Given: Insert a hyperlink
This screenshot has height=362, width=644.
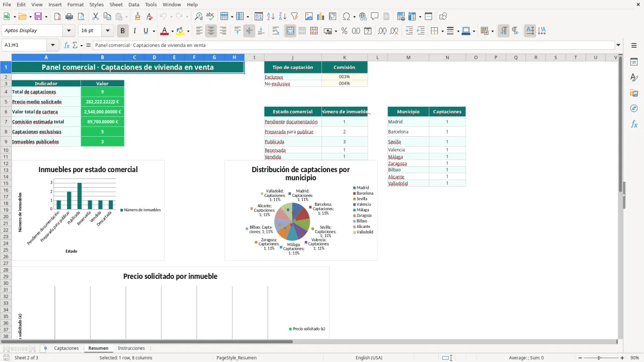Looking at the screenshot, I should (x=363, y=17).
